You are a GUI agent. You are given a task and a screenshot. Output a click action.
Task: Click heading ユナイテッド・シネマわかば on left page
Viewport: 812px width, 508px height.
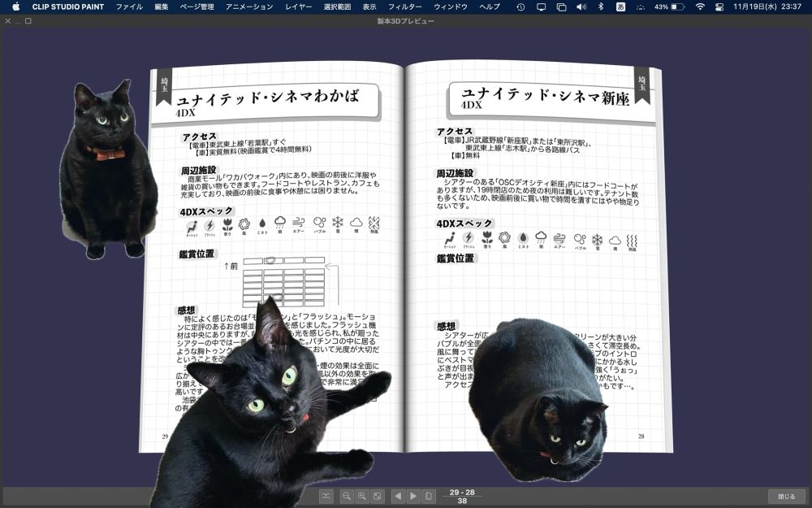click(267, 98)
